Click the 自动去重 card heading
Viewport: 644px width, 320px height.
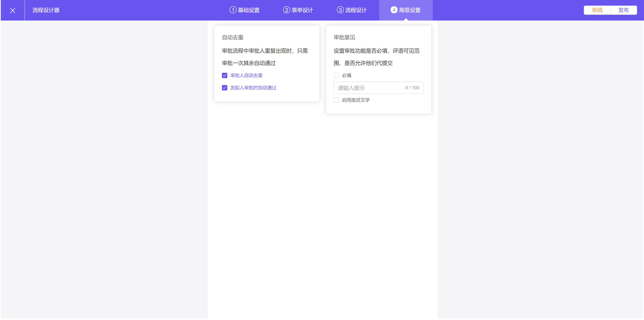232,37
